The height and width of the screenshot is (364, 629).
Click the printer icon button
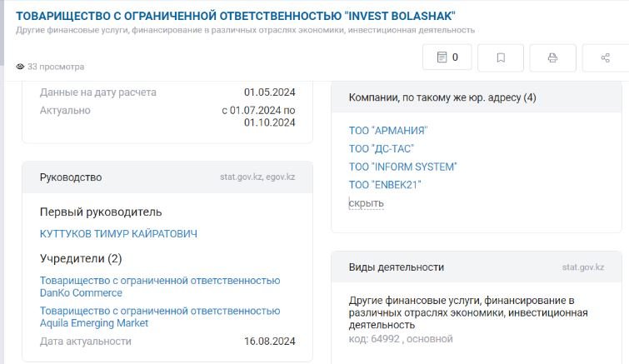(x=553, y=57)
